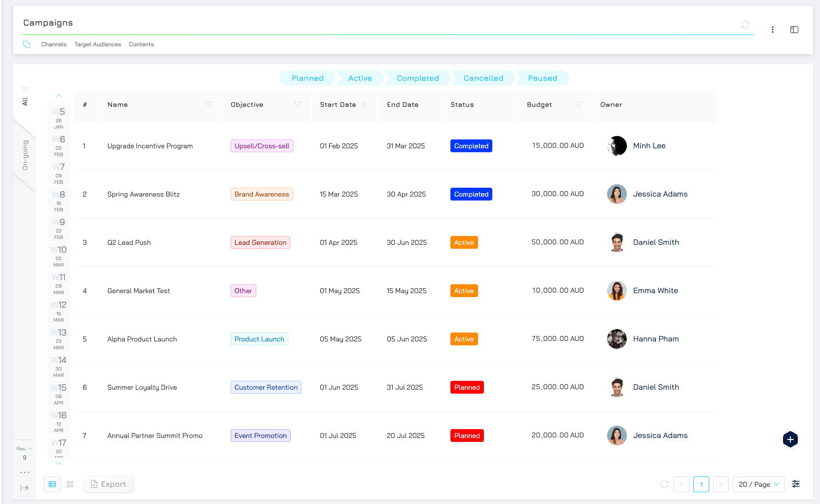
Task: Switch to card grid view
Action: [70, 484]
